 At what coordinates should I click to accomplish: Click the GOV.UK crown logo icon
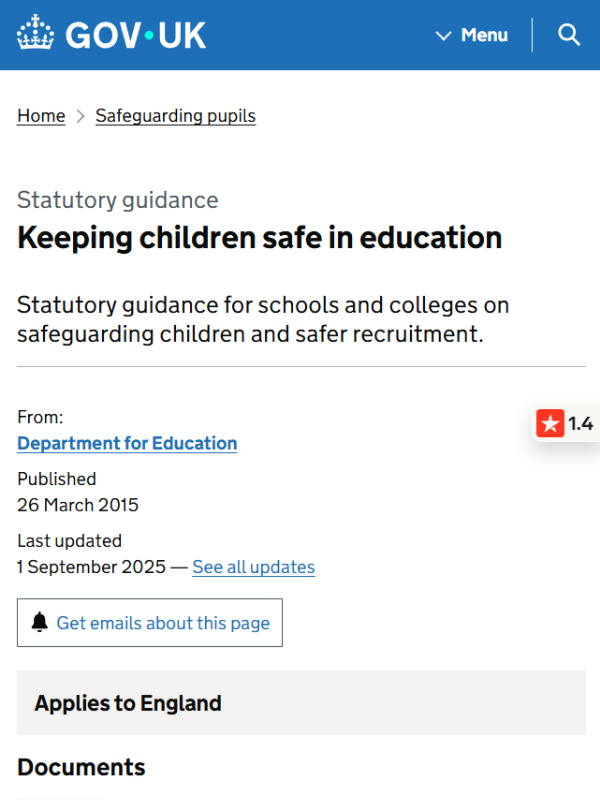point(35,32)
